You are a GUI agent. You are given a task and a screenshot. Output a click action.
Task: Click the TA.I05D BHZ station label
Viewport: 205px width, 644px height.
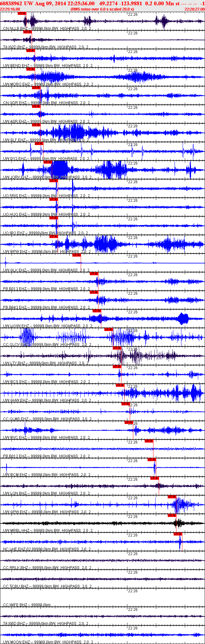(x=14, y=623)
